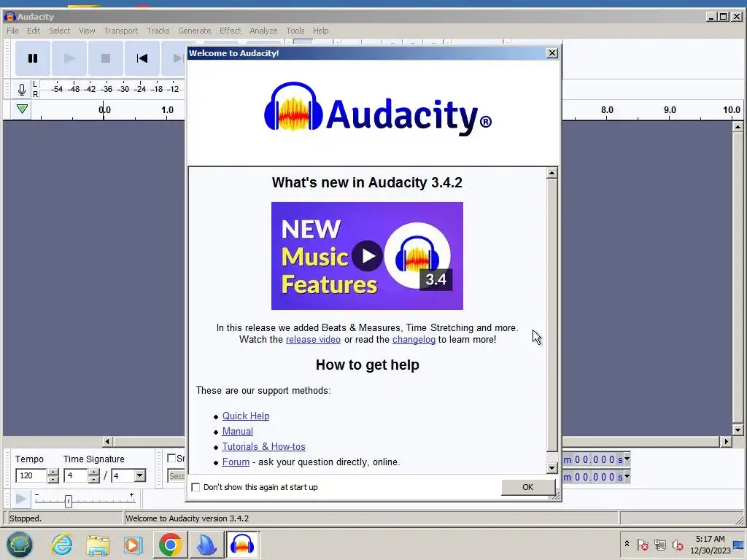The height and width of the screenshot is (560, 747).
Task: Click the time signature numerator field
Action: pos(75,475)
